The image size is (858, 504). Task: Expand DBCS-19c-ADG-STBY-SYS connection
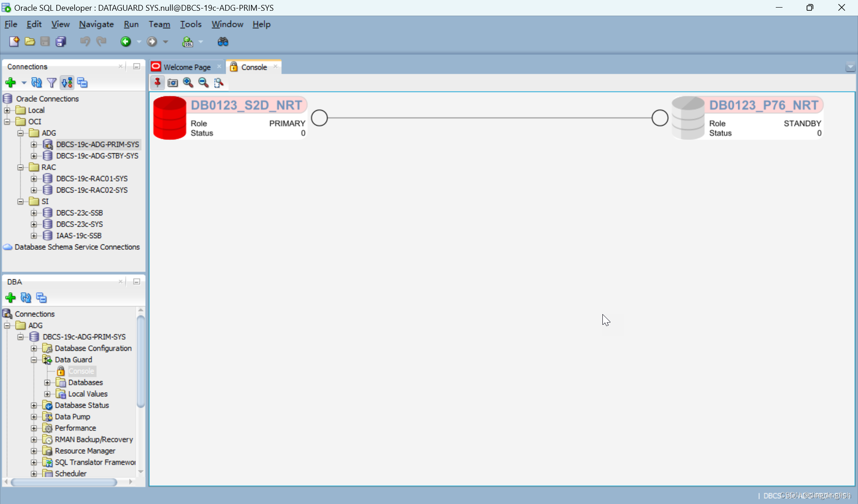34,156
